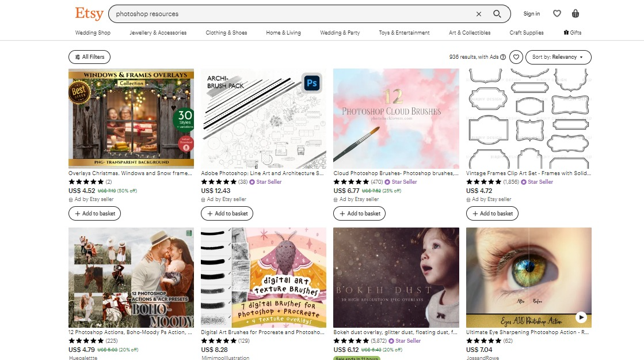Add Cloud Photoshop Brushes to basket
Image resolution: width=644 pixels, height=360 pixels.
[x=360, y=213]
